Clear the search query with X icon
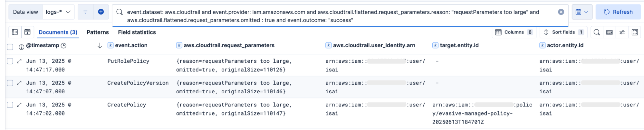This screenshot has width=644, height=130. [561, 12]
